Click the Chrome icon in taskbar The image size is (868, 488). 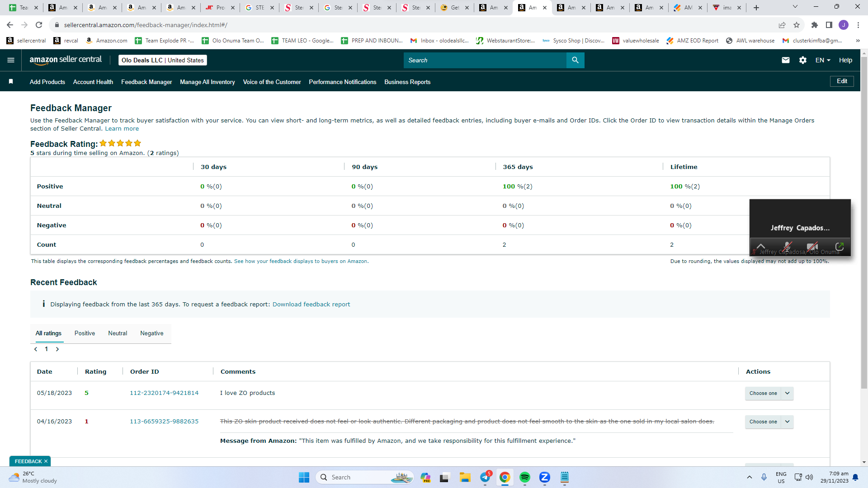click(x=505, y=477)
